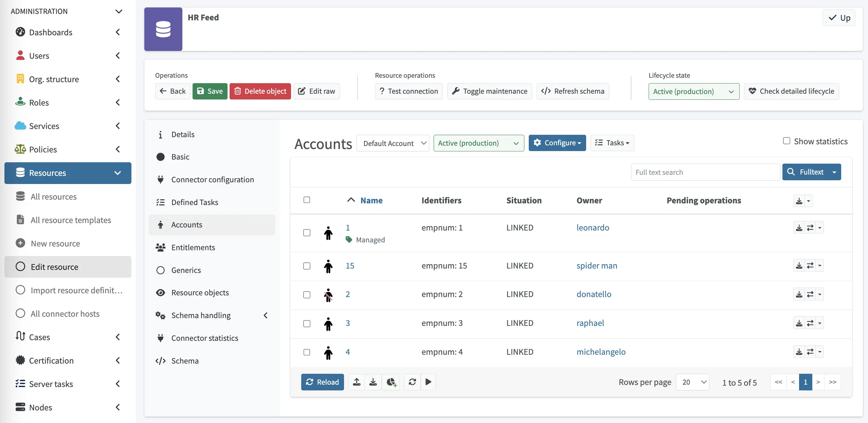Tick the checkbox for account 15

(x=307, y=266)
